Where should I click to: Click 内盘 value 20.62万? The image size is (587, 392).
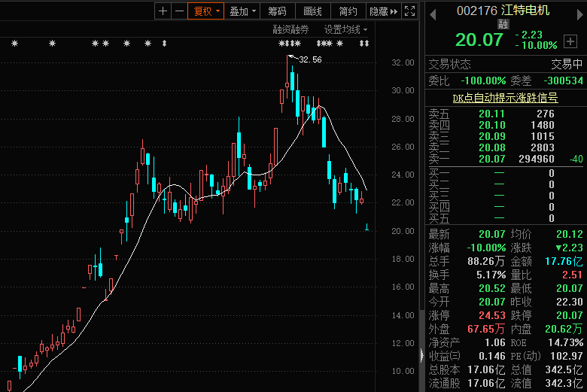point(564,329)
